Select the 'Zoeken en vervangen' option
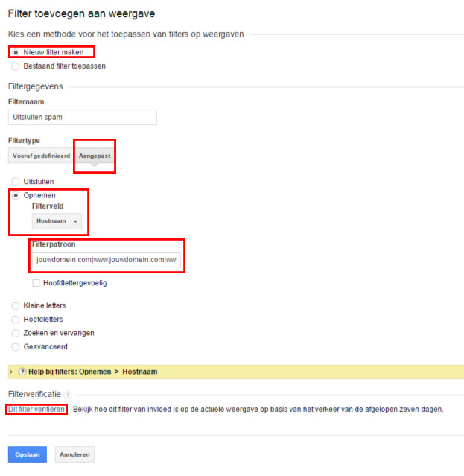 pyautogui.click(x=16, y=333)
